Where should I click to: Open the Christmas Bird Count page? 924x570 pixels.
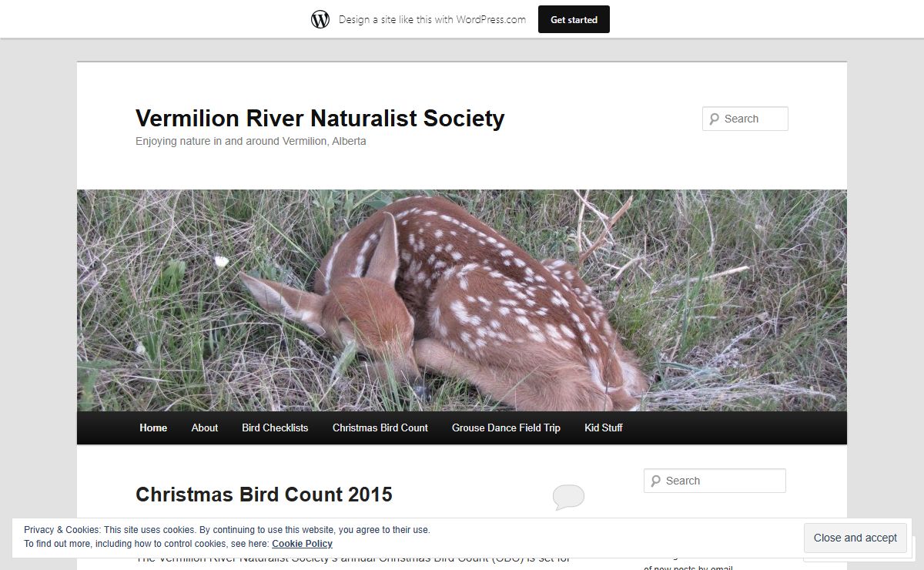tap(380, 427)
